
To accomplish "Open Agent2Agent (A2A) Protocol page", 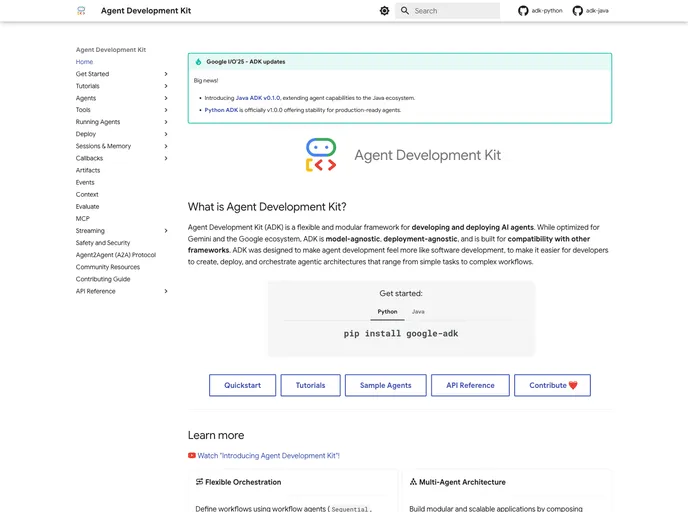I will (115, 254).
